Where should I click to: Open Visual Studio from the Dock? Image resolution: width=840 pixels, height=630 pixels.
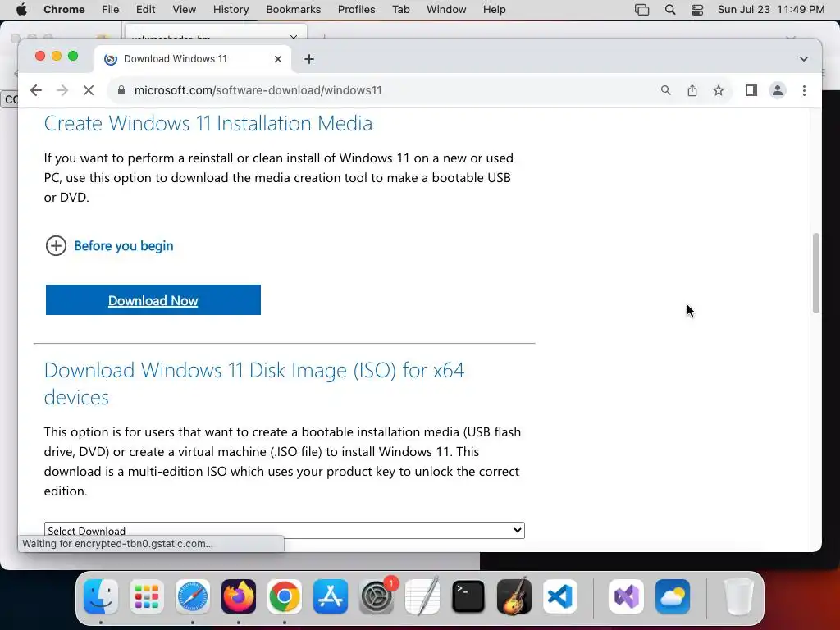627,596
